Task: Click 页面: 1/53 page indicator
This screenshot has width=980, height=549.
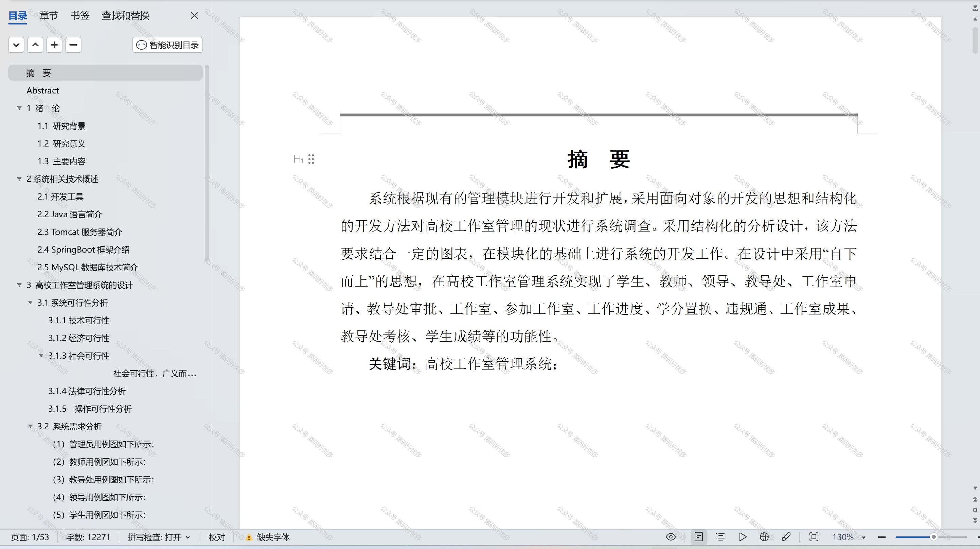Action: pyautogui.click(x=30, y=537)
